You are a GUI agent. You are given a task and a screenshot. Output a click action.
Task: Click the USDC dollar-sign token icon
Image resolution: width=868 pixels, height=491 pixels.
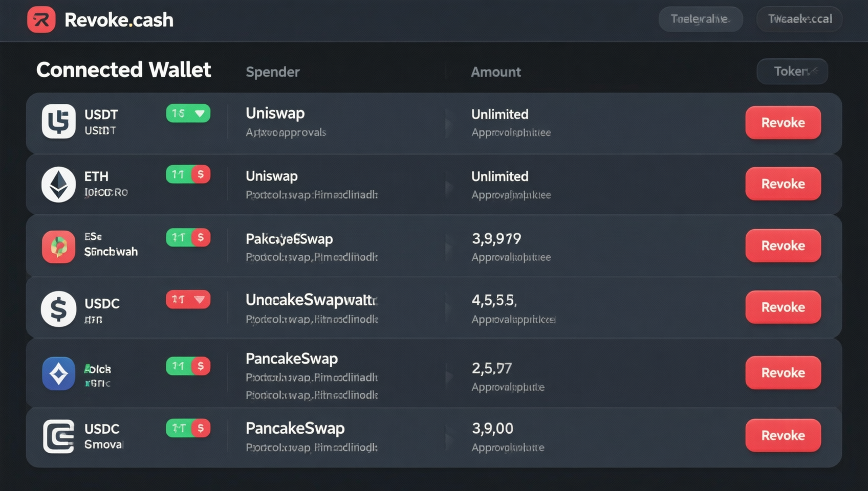point(58,309)
